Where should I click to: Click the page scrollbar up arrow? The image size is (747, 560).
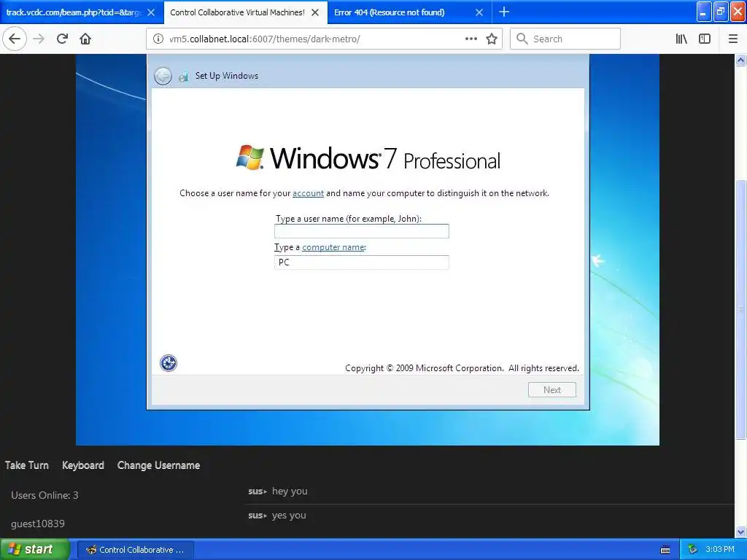click(x=741, y=60)
